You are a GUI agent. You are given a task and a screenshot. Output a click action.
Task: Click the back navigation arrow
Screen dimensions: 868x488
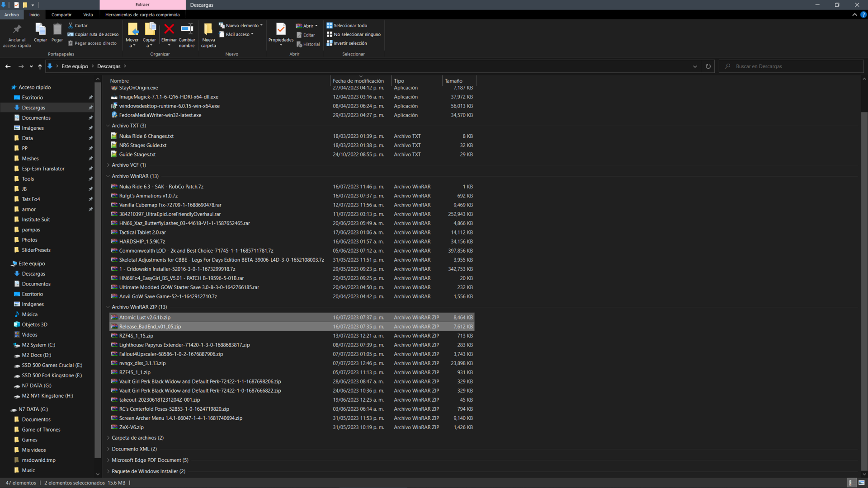(x=8, y=66)
